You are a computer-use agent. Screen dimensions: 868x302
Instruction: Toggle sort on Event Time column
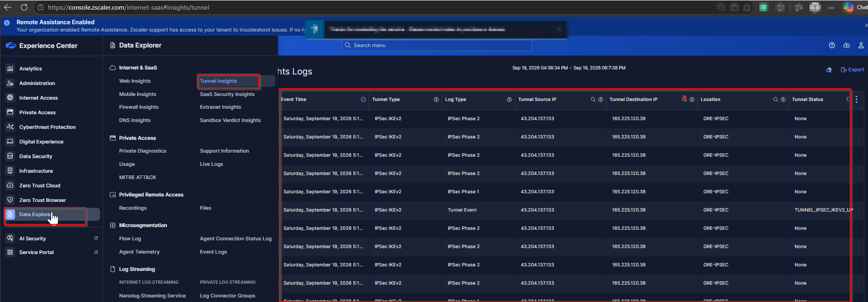coord(363,100)
